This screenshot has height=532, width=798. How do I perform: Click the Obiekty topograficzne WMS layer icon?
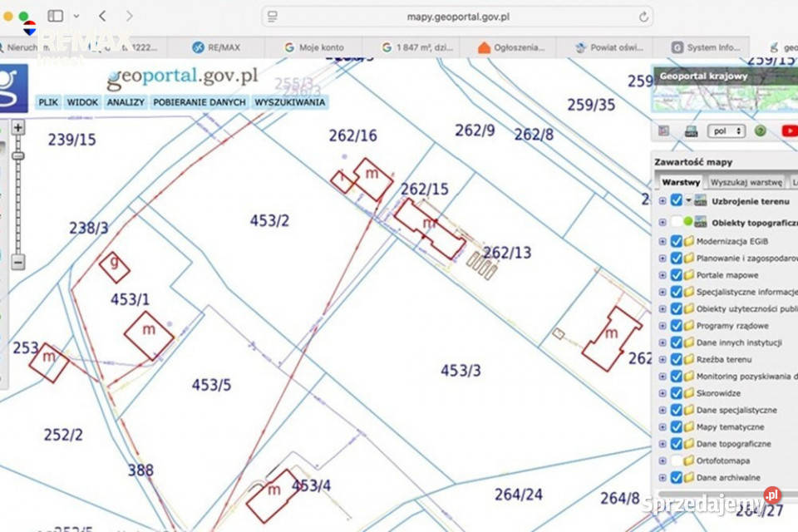tap(701, 222)
